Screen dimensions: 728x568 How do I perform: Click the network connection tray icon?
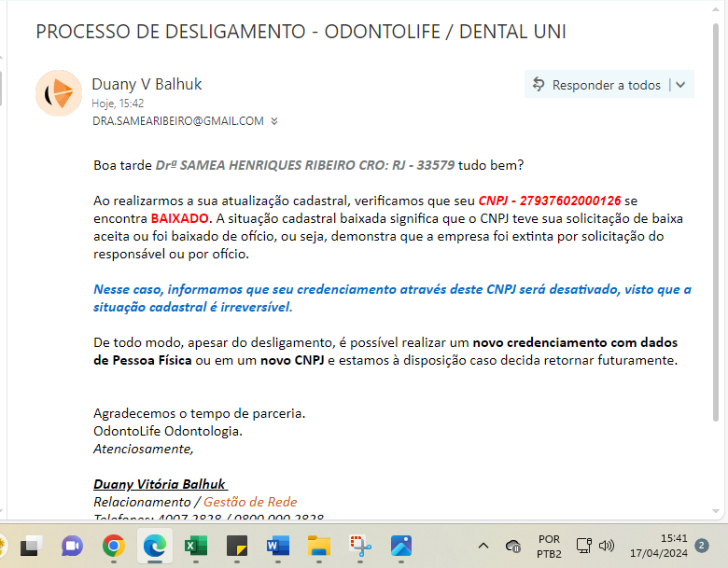click(x=584, y=546)
